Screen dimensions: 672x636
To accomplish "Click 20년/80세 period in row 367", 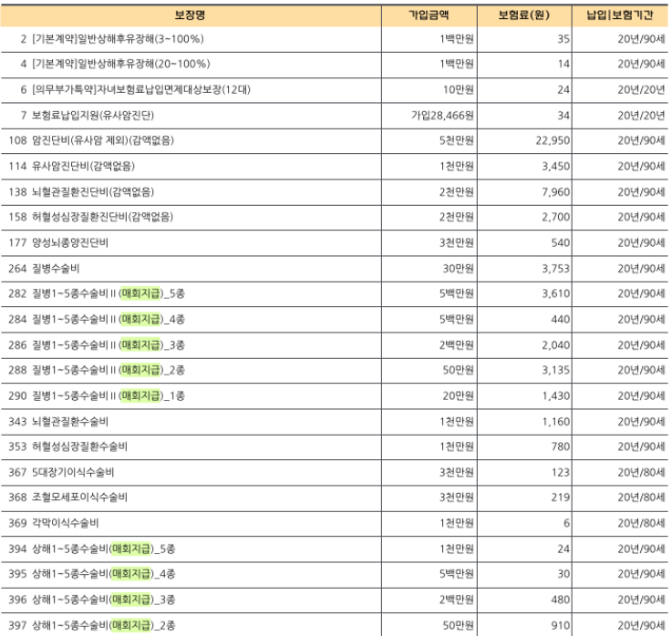I will pos(641,472).
